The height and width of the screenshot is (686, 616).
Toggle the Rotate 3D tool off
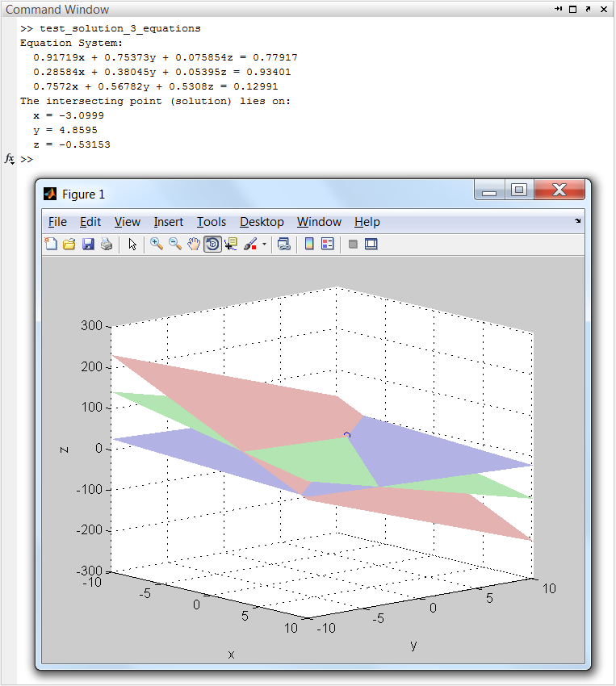click(x=212, y=245)
